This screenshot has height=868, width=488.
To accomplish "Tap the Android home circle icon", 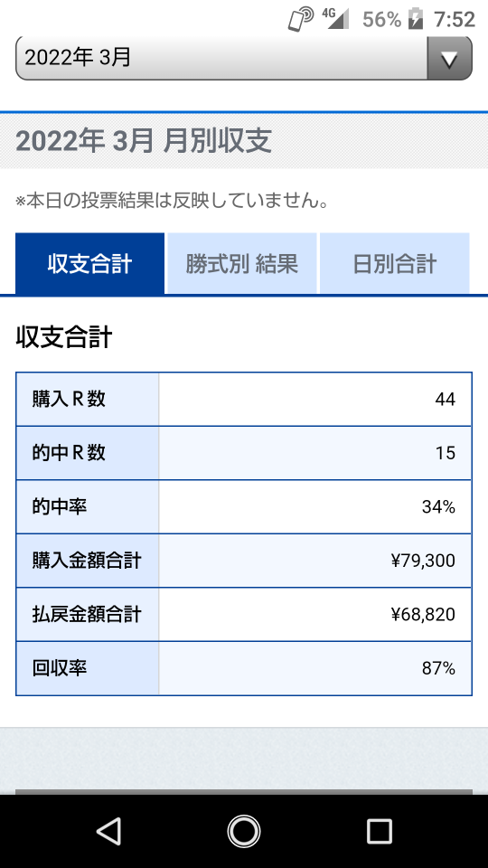I will [243, 831].
